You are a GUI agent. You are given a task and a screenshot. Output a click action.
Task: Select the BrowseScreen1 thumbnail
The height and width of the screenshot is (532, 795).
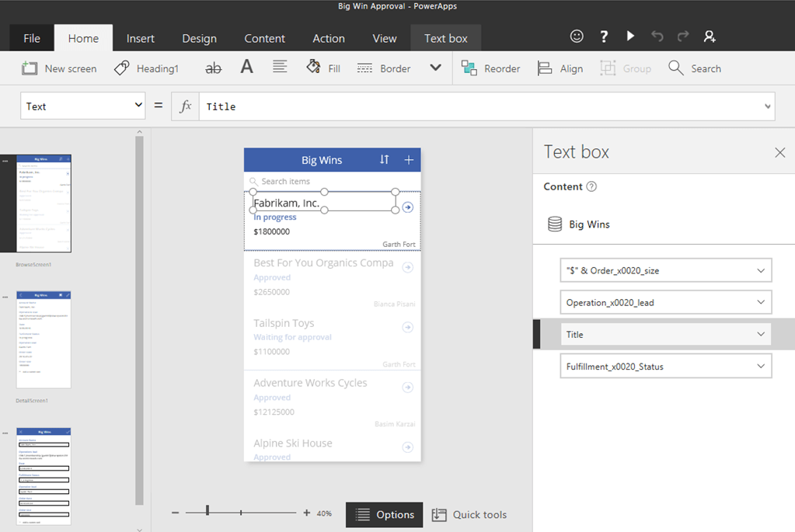click(x=44, y=203)
